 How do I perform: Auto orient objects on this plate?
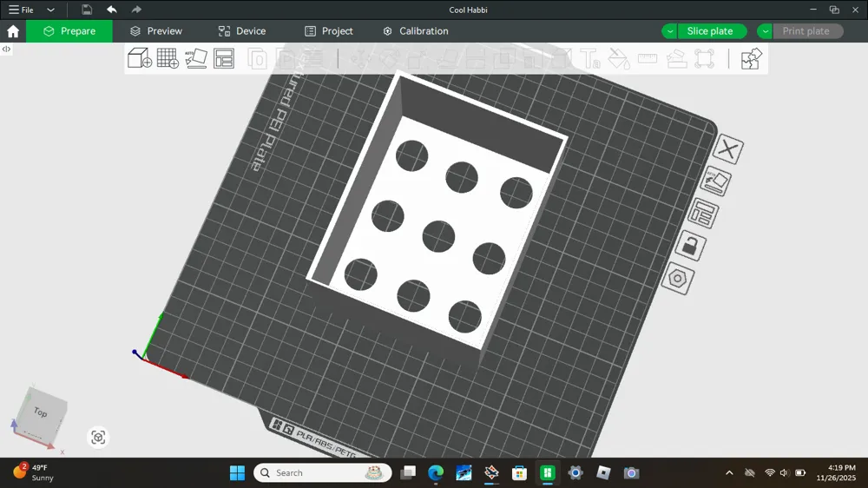point(716,181)
